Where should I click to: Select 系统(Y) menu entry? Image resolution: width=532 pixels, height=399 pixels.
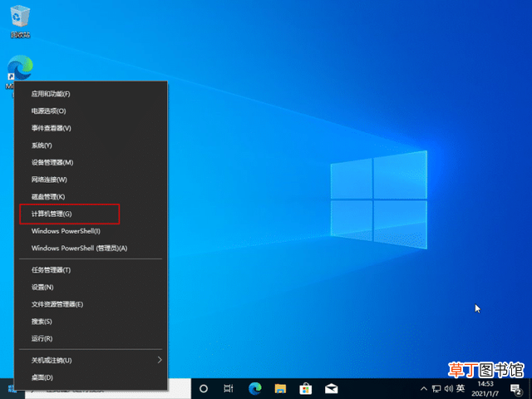click(x=91, y=145)
